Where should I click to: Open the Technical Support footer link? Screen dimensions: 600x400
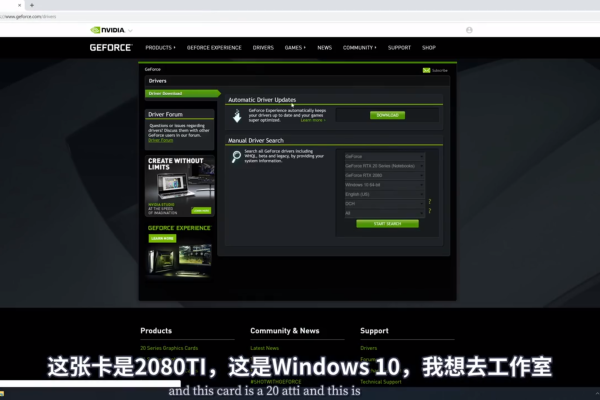(381, 382)
